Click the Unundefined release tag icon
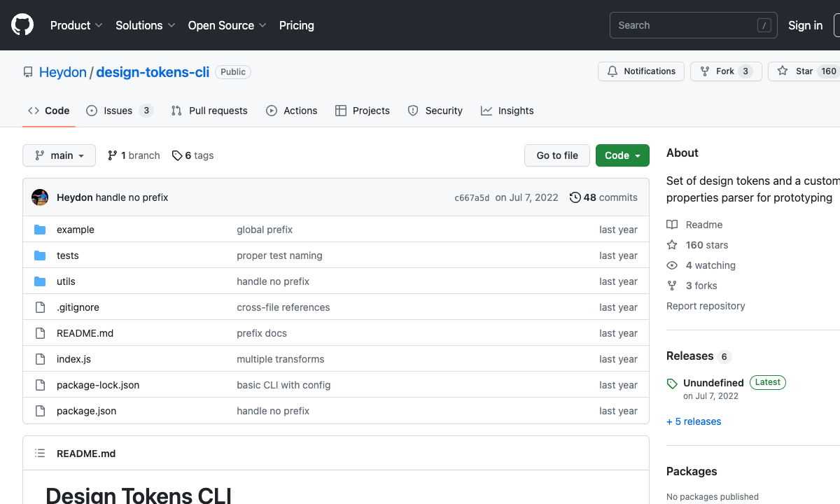Image resolution: width=840 pixels, height=504 pixels. tap(671, 383)
